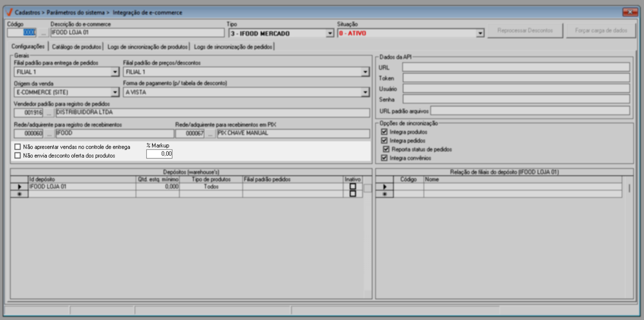
Task: Click the API Senha input field
Action: [516, 99]
